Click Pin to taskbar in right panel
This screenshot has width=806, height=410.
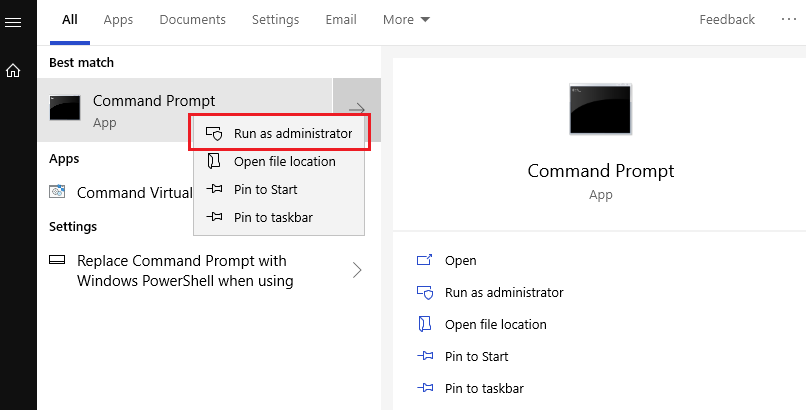pyautogui.click(x=483, y=388)
